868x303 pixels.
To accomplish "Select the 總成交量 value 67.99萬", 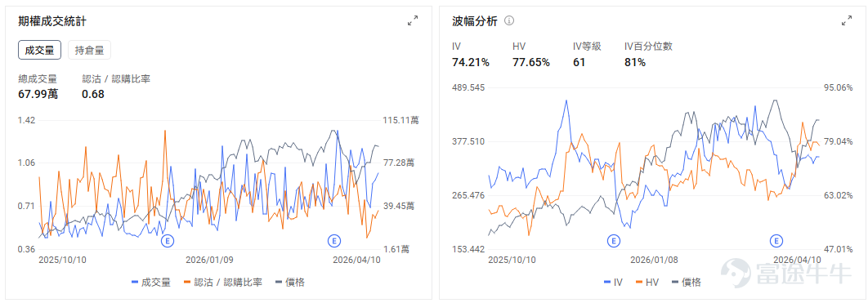I will pyautogui.click(x=38, y=94).
